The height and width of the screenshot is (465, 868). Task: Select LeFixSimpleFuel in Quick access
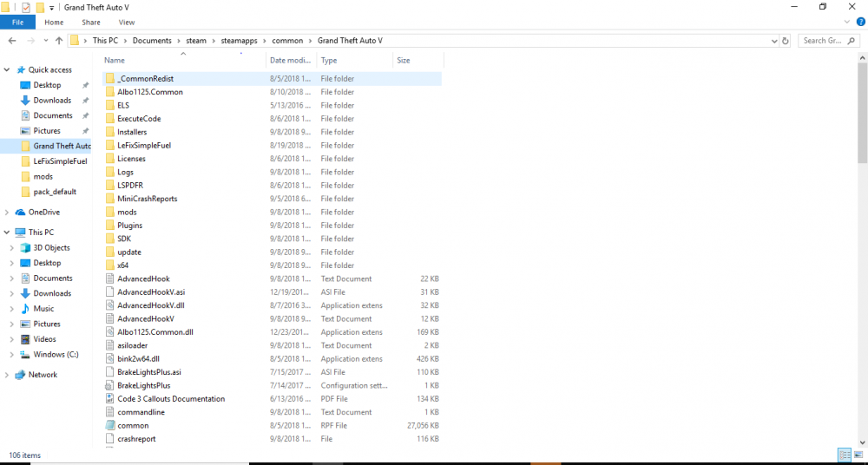[61, 161]
